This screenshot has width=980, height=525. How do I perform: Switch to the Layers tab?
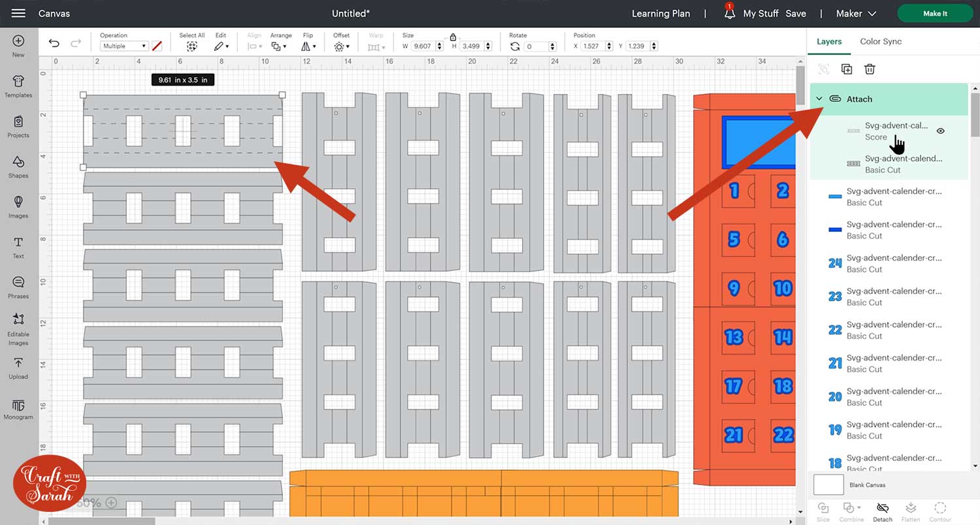(829, 41)
